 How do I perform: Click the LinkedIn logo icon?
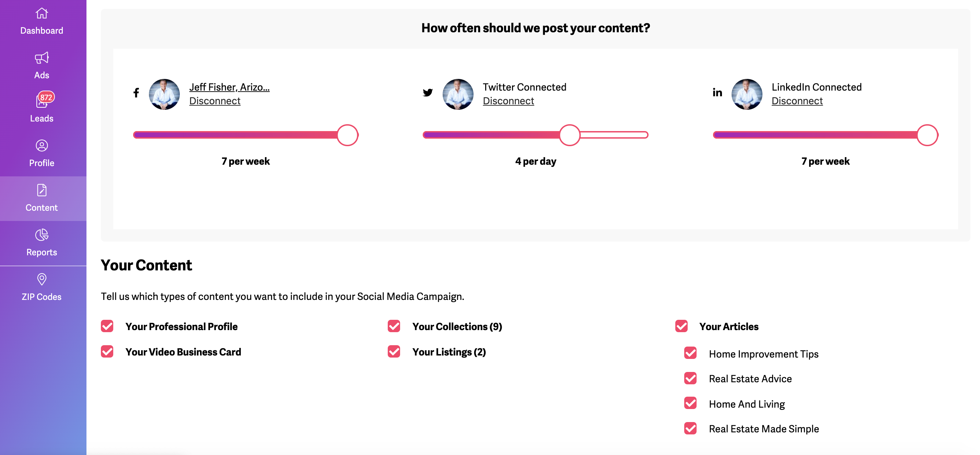click(717, 93)
